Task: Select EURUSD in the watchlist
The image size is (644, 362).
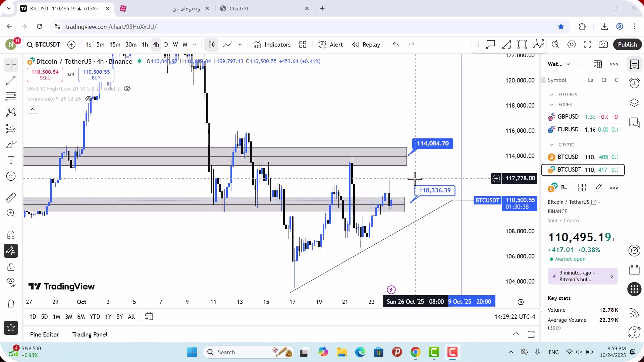Action: [583, 130]
